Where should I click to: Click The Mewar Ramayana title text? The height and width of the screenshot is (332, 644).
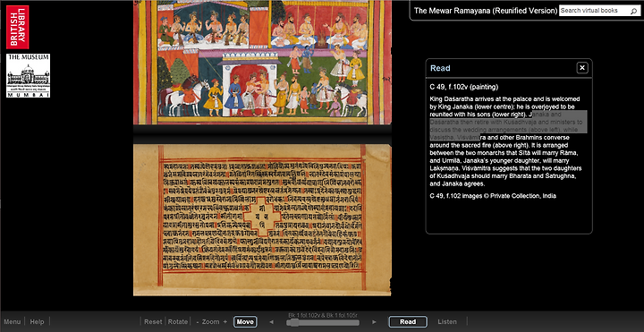(x=486, y=11)
